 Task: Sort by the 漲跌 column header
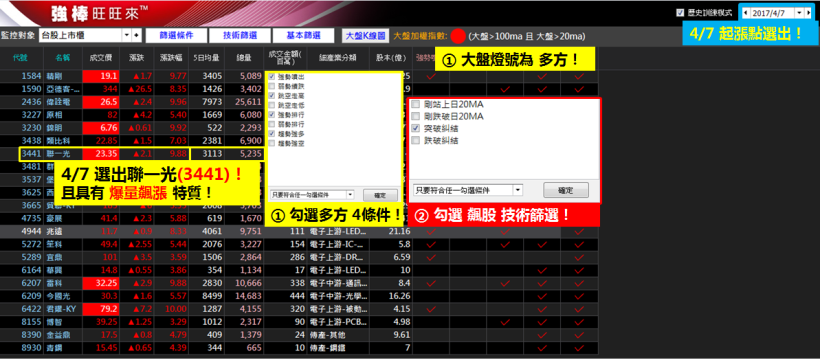(x=137, y=58)
